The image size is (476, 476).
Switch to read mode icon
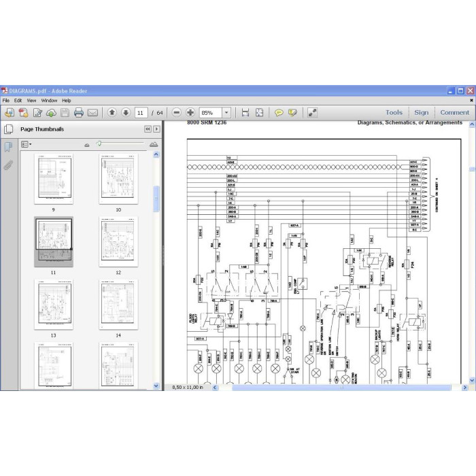click(x=312, y=113)
